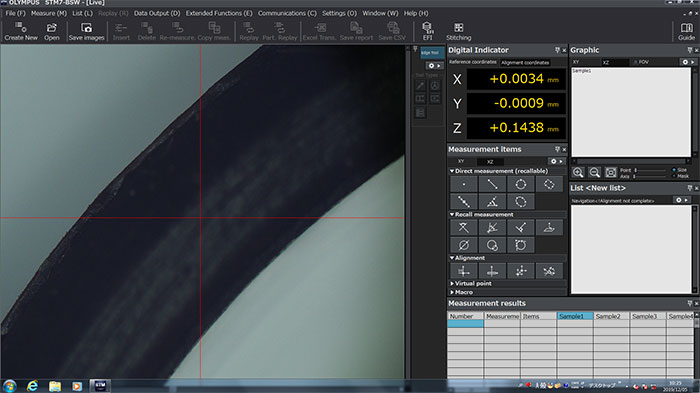Screen dimensions: 700x393
Task: Select the origin and axis alignment tool
Action: click(464, 271)
